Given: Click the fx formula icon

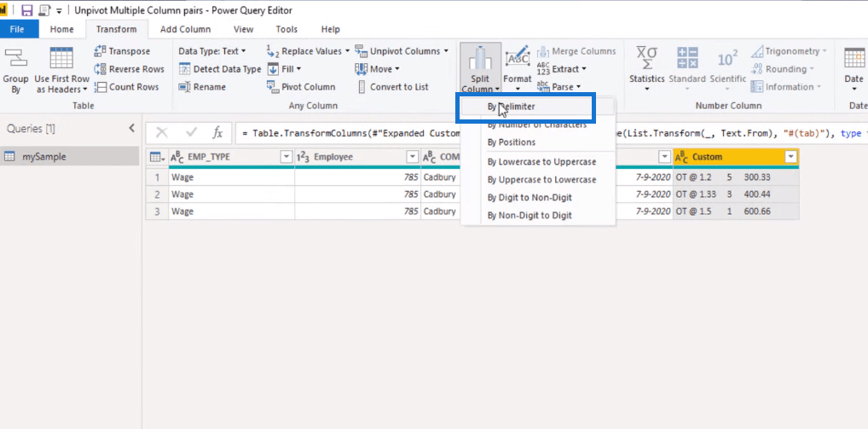Looking at the screenshot, I should coord(217,132).
